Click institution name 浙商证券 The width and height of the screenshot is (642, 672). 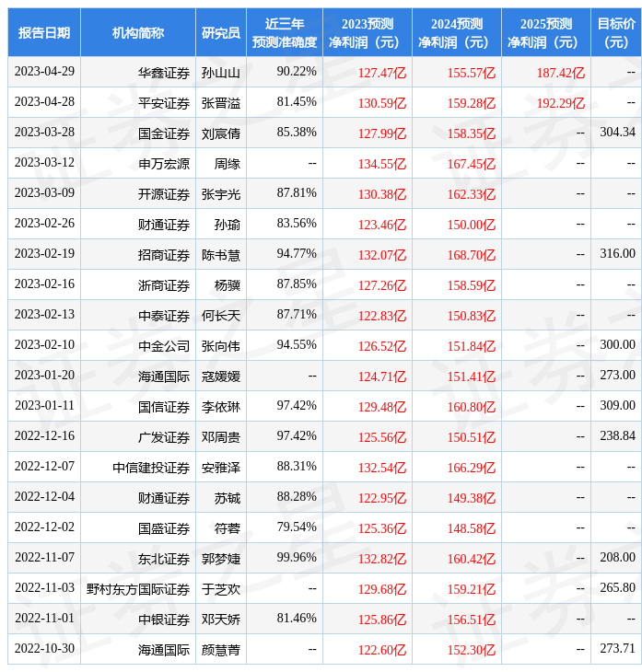click(164, 286)
